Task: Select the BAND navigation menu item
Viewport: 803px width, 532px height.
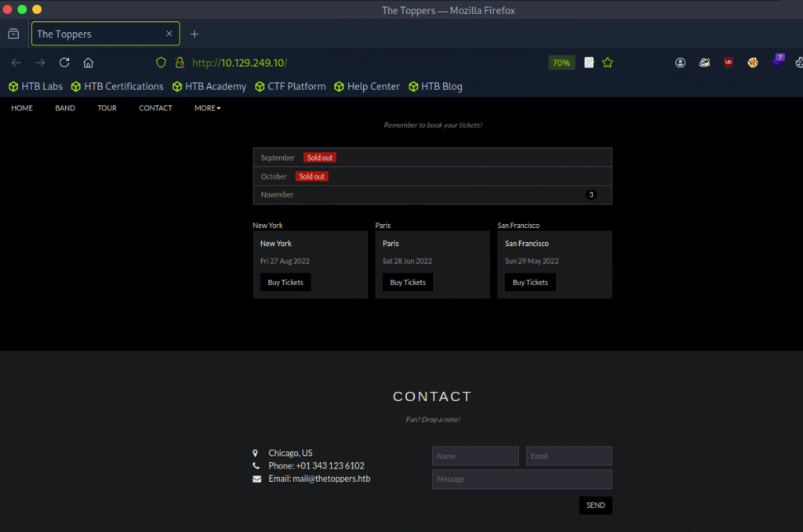Action: pos(65,108)
